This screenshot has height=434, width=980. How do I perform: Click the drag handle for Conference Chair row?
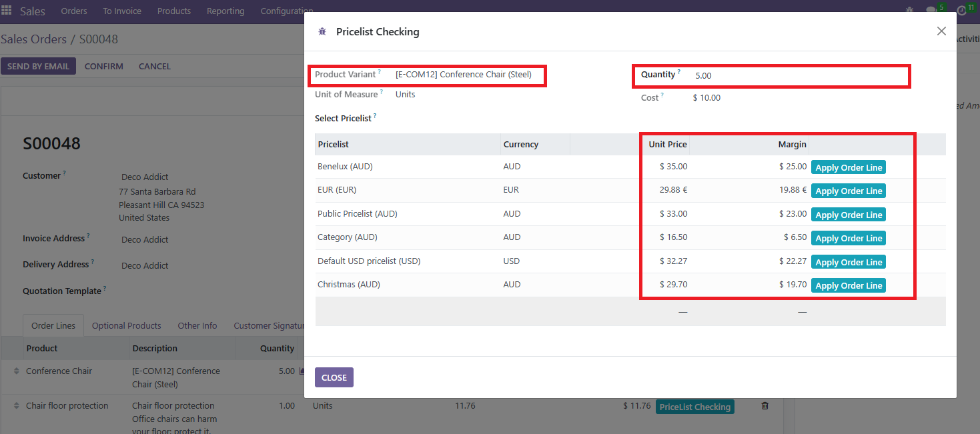(x=17, y=371)
